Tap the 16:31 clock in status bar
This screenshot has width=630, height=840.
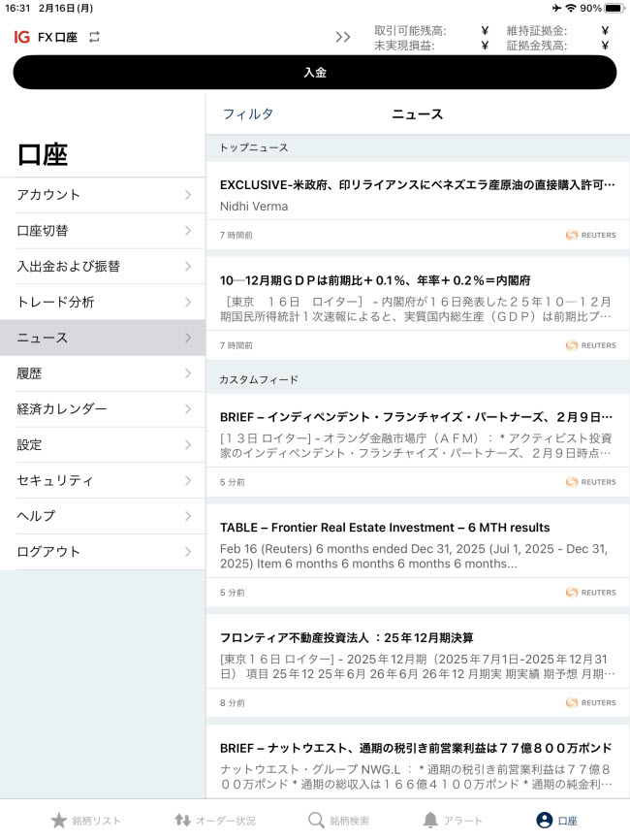pyautogui.click(x=17, y=8)
